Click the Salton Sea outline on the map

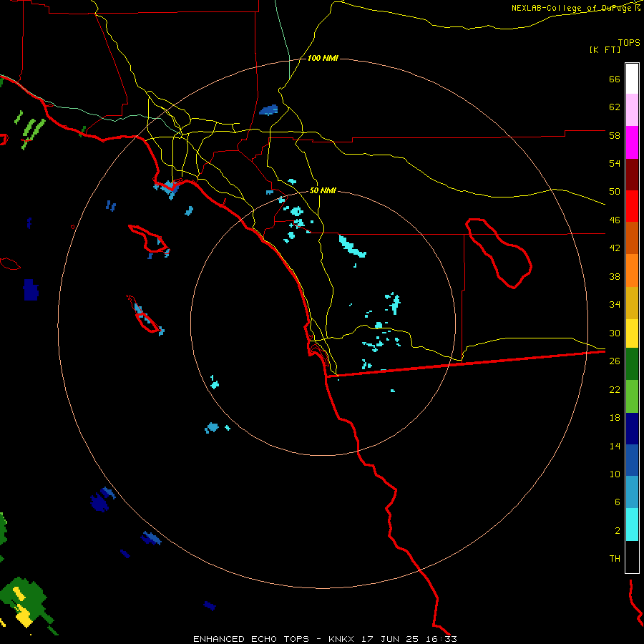(498, 253)
